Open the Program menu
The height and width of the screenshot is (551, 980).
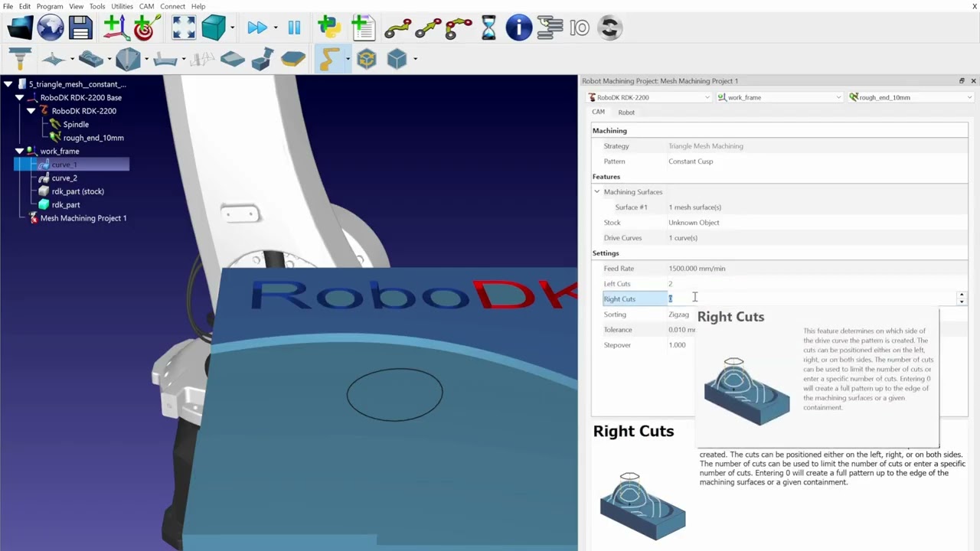point(50,6)
